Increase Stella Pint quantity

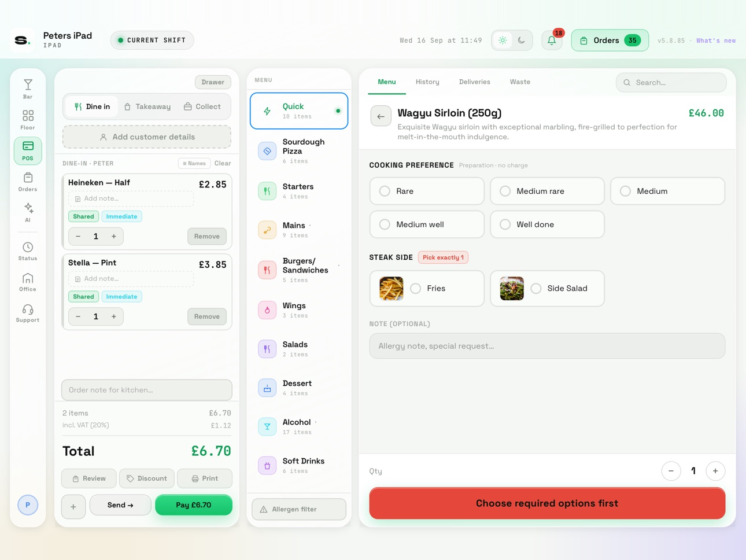click(114, 316)
